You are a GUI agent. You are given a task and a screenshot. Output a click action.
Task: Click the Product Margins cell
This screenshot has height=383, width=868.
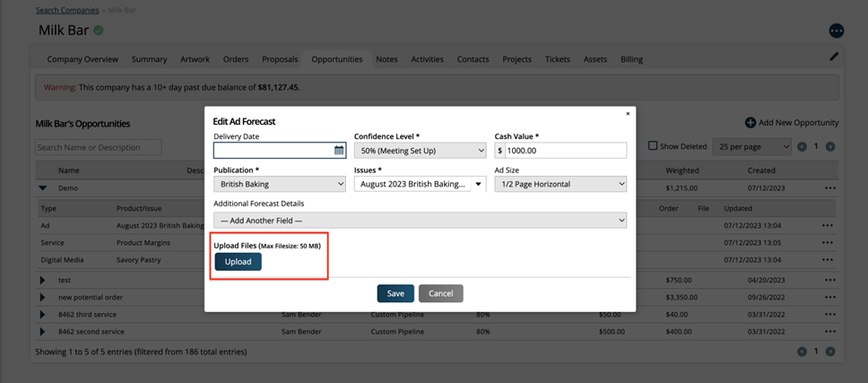point(143,242)
